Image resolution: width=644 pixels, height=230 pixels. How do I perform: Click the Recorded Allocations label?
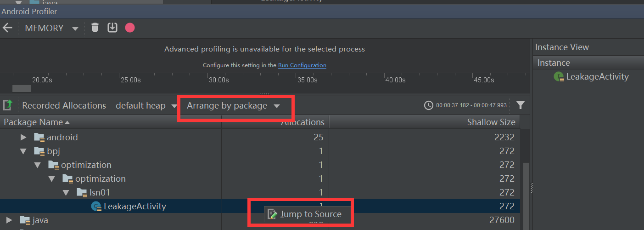click(64, 105)
